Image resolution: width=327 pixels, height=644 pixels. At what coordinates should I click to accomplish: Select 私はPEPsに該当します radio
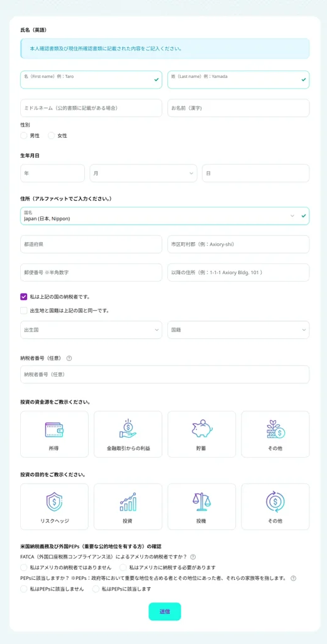[96, 589]
